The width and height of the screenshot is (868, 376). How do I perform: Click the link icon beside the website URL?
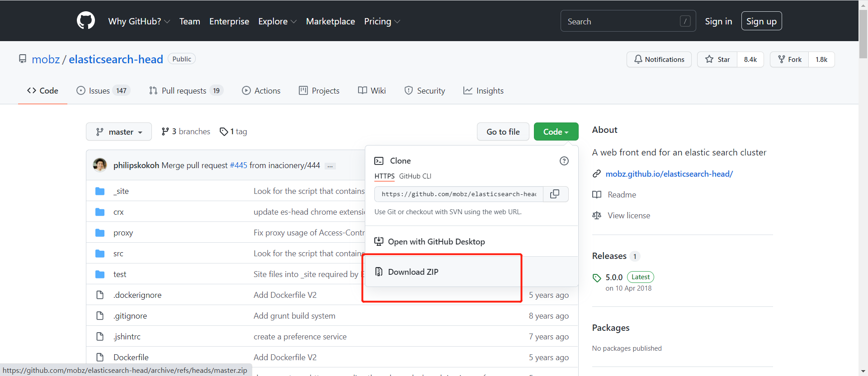click(x=597, y=174)
